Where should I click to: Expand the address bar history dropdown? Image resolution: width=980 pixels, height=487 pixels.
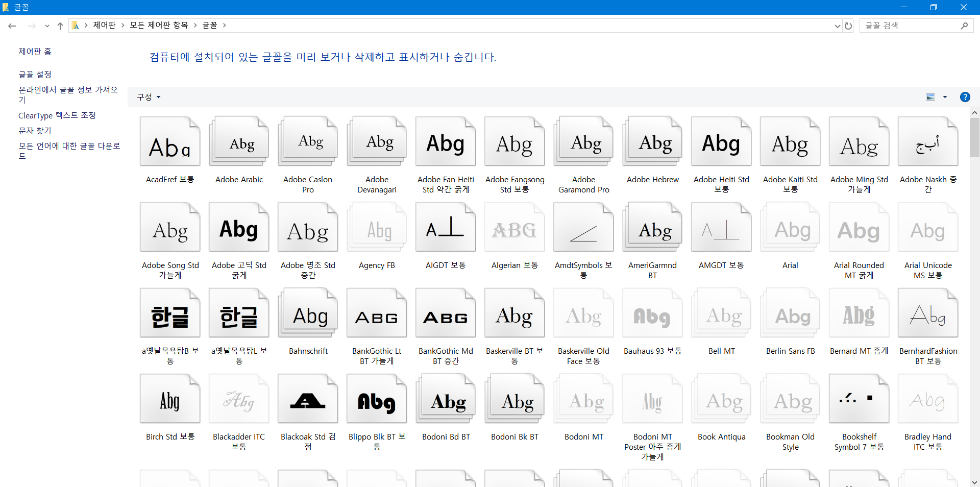(837, 26)
